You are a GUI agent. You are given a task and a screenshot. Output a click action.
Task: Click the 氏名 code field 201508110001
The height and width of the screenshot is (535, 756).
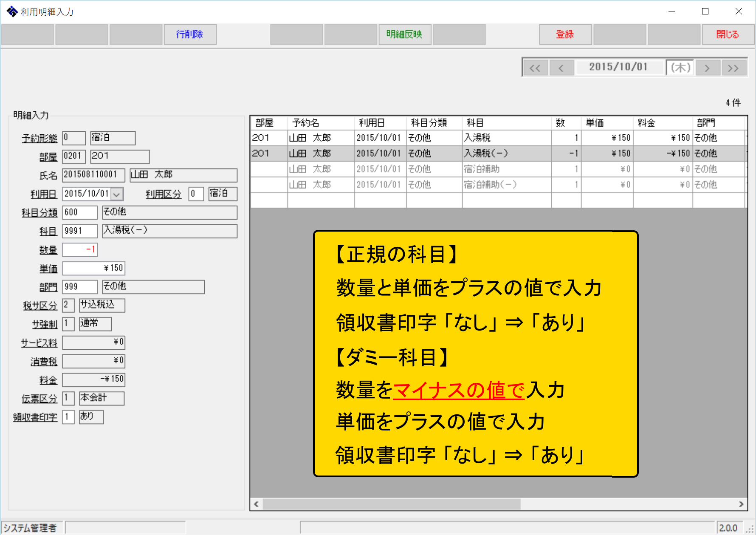(x=93, y=175)
